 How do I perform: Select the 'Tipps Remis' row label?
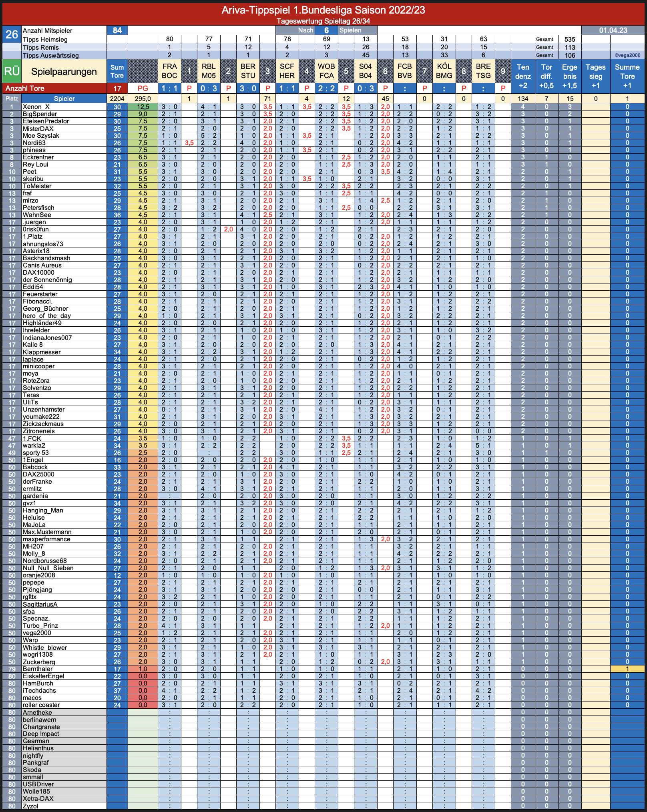pyautogui.click(x=41, y=47)
